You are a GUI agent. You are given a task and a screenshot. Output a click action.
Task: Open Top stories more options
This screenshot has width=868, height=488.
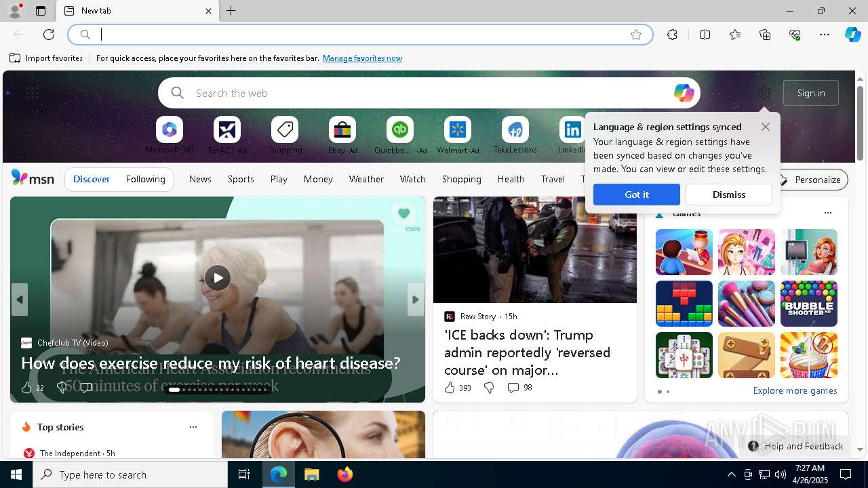point(193,427)
